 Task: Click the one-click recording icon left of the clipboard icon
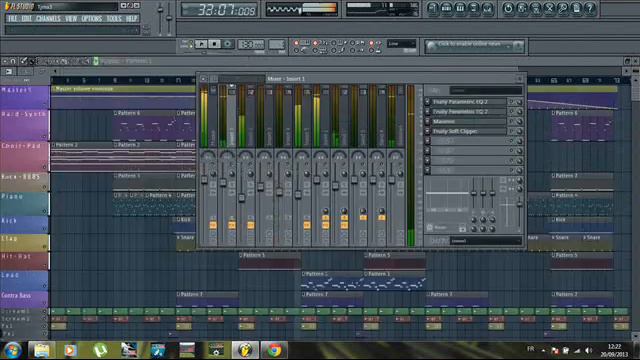click(562, 9)
